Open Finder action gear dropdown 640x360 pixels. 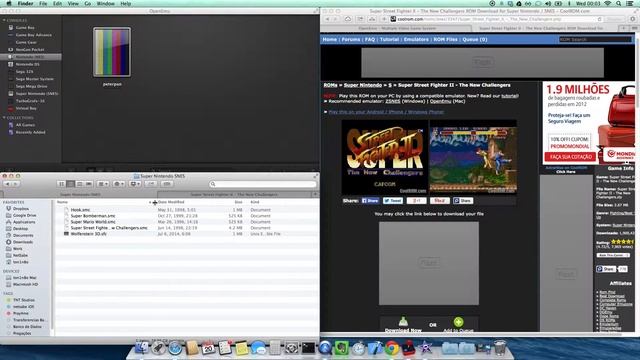tap(119, 184)
